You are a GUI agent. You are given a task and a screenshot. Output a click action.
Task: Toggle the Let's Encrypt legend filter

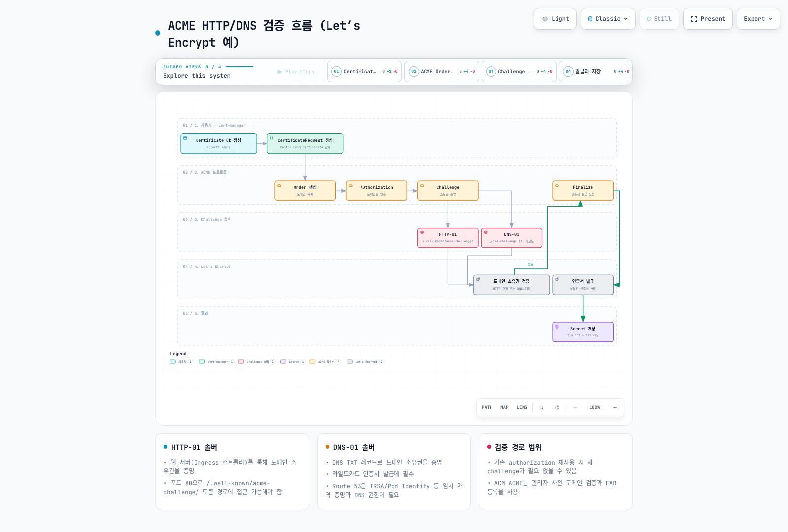(365, 362)
